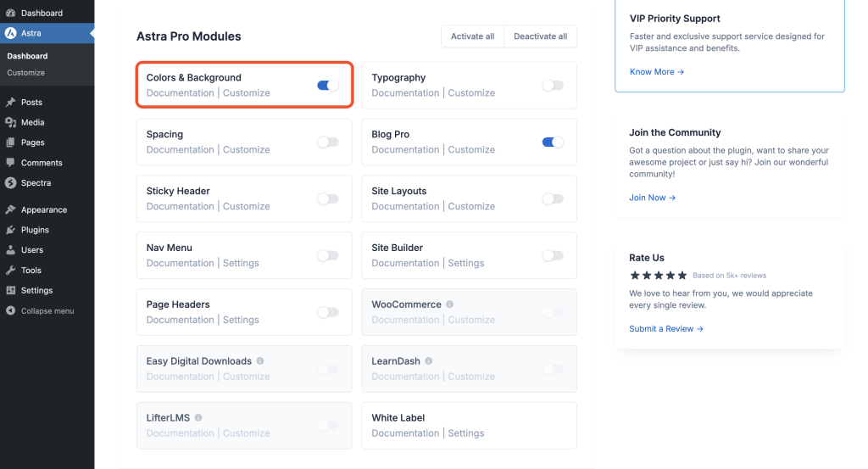Open the Appearance menu item
The width and height of the screenshot is (868, 469).
coord(47,209)
